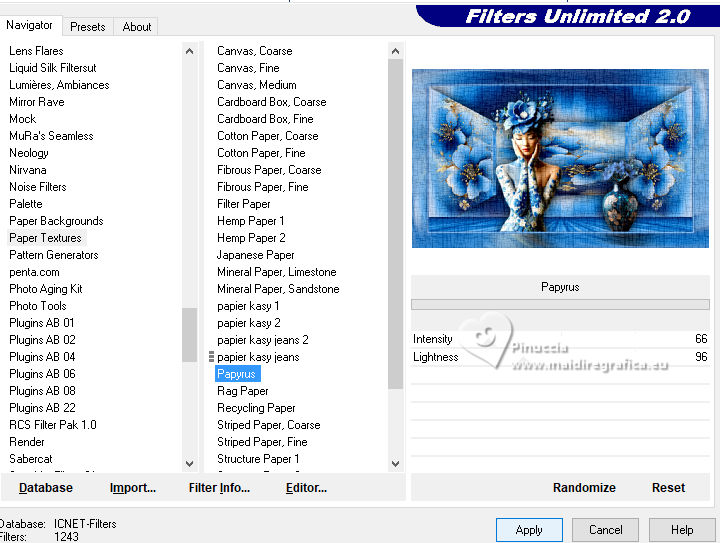Choose Striped Paper, Coarse filter
Viewport: 720px width, 543px height.
(269, 425)
